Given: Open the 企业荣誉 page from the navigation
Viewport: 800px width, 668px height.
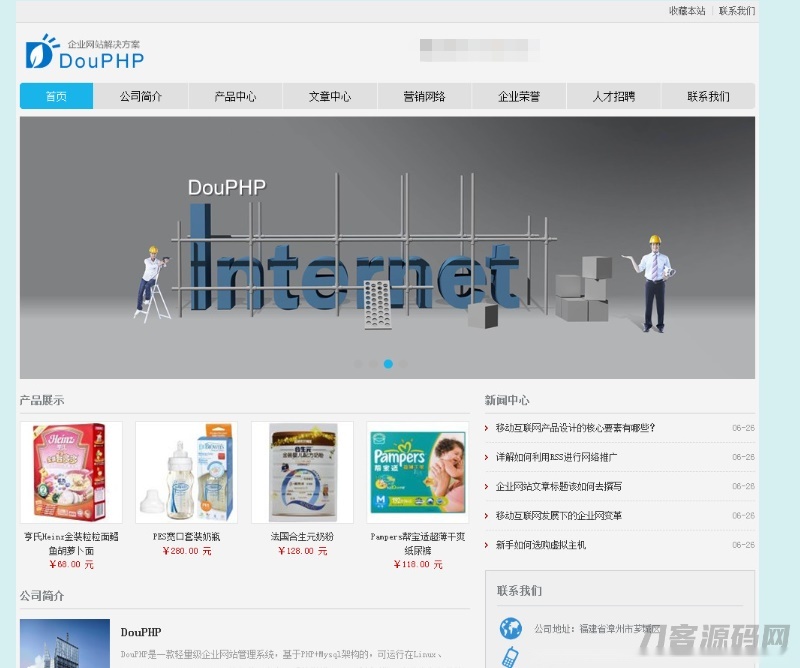Looking at the screenshot, I should 519,96.
